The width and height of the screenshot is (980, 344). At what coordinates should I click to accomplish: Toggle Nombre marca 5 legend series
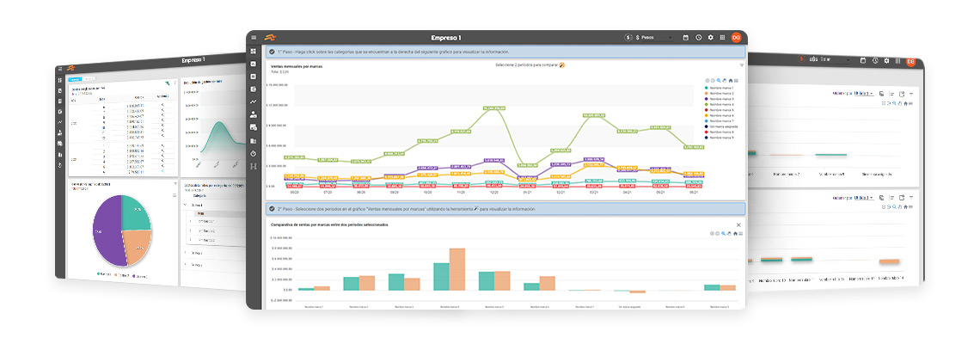720,109
